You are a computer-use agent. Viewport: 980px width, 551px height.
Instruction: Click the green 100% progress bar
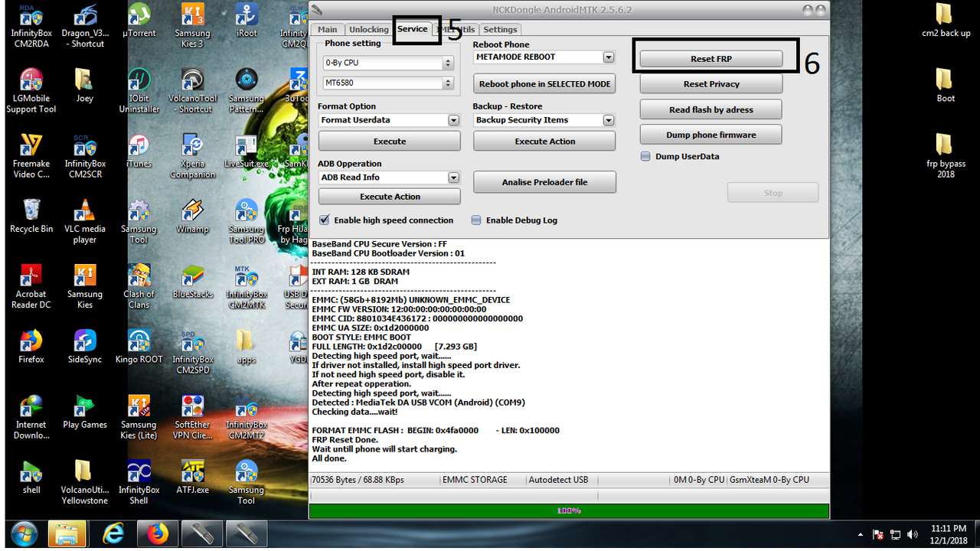(x=569, y=510)
